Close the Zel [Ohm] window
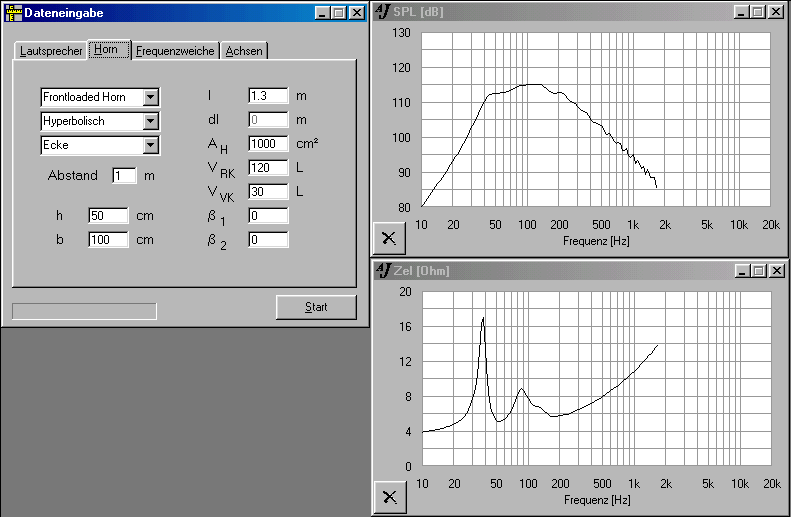 pos(776,271)
